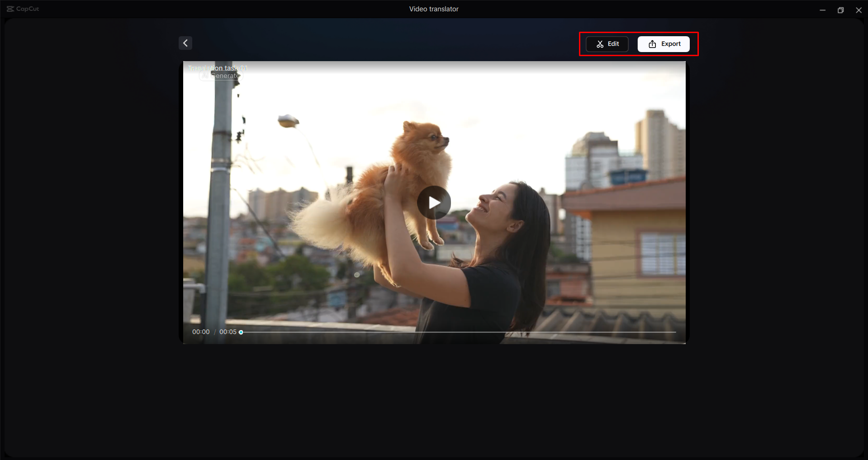The image size is (868, 460).
Task: Click the CapCut logo in the title bar
Action: [x=22, y=9]
